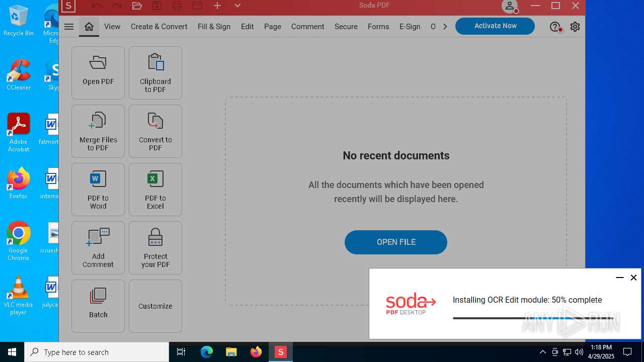Click the OPEN FILE button
This screenshot has height=362, width=644.
(x=396, y=242)
